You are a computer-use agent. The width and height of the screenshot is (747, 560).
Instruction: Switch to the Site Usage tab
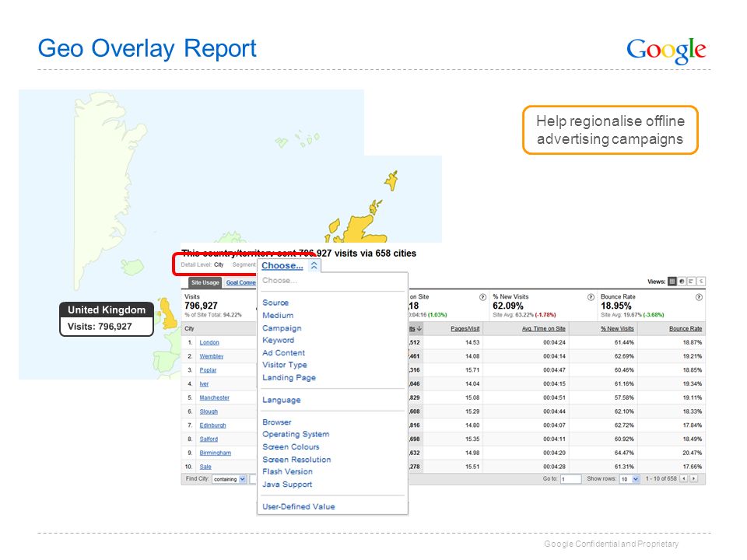pyautogui.click(x=205, y=282)
